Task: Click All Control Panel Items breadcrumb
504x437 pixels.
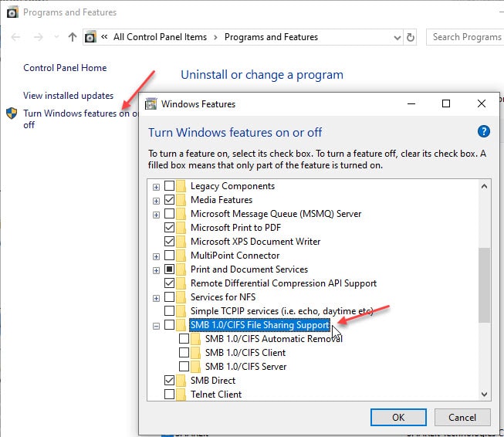Action: click(160, 37)
